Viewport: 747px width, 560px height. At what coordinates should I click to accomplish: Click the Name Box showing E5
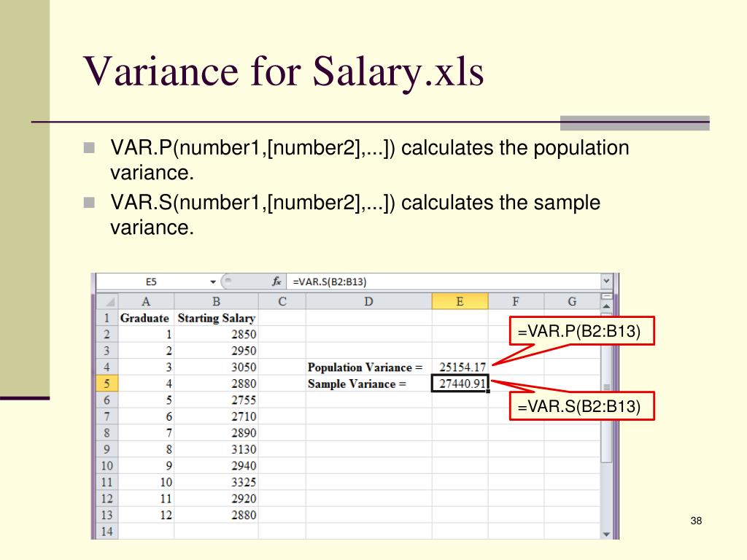(x=152, y=282)
